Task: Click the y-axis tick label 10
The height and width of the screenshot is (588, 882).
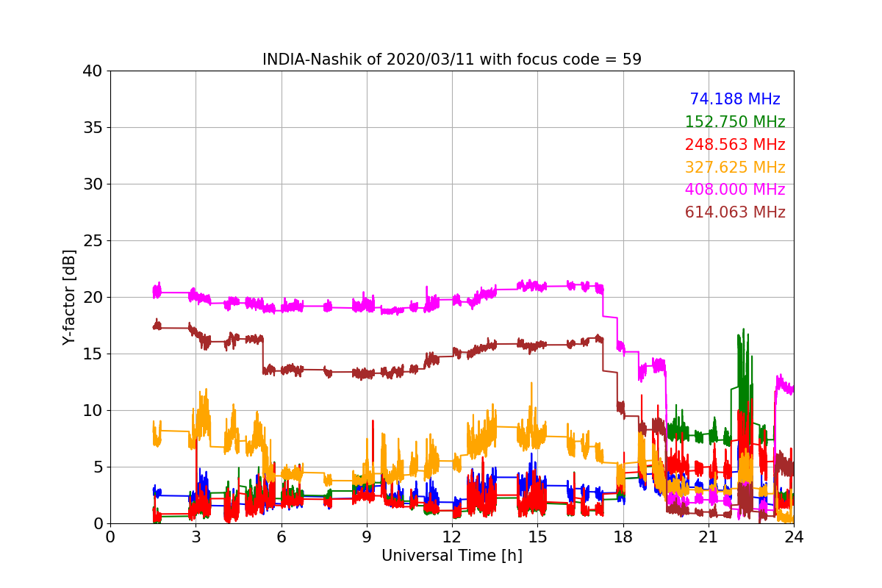Action: (92, 411)
